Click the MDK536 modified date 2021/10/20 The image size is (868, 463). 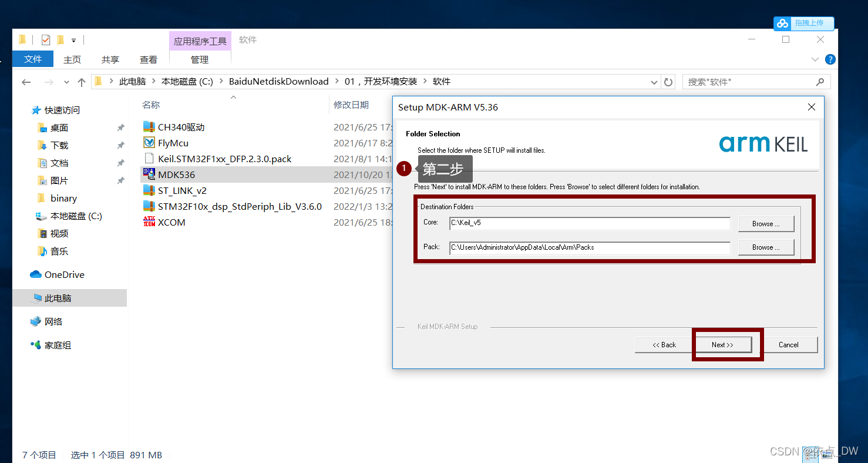pos(362,175)
